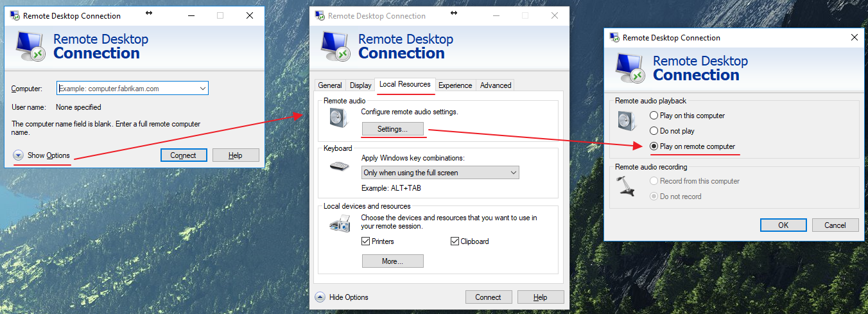868x314 pixels.
Task: Open the Advanced tab
Action: click(x=496, y=85)
